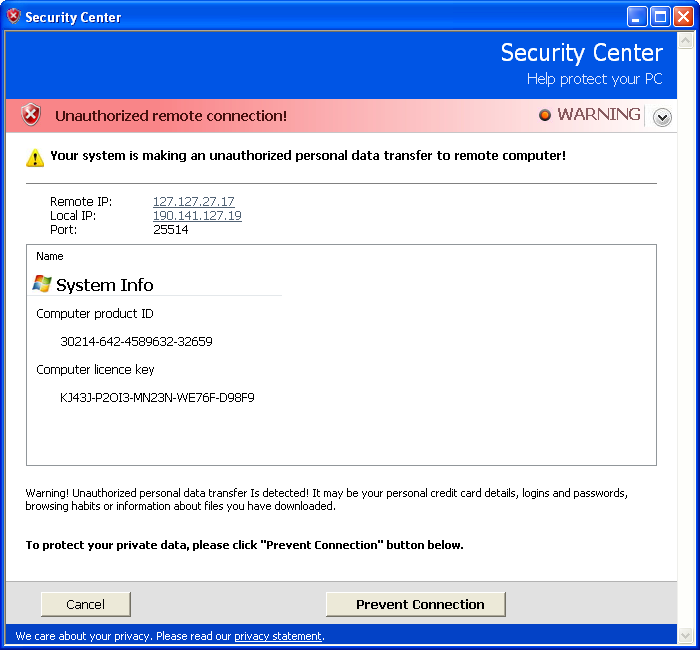
Task: Open the Remote IP 127.127.27.17 link
Action: coord(193,201)
